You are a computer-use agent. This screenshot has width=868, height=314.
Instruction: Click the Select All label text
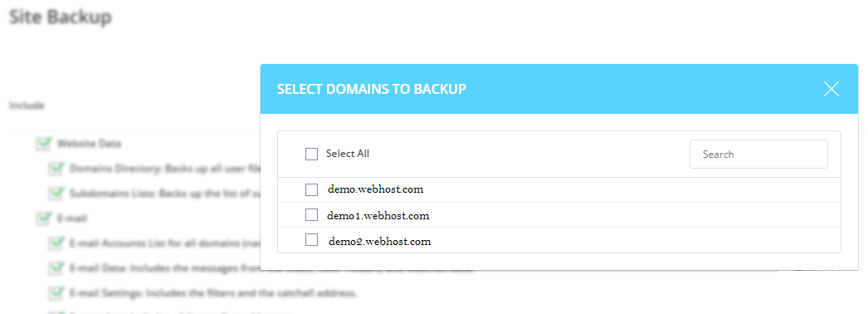click(348, 154)
